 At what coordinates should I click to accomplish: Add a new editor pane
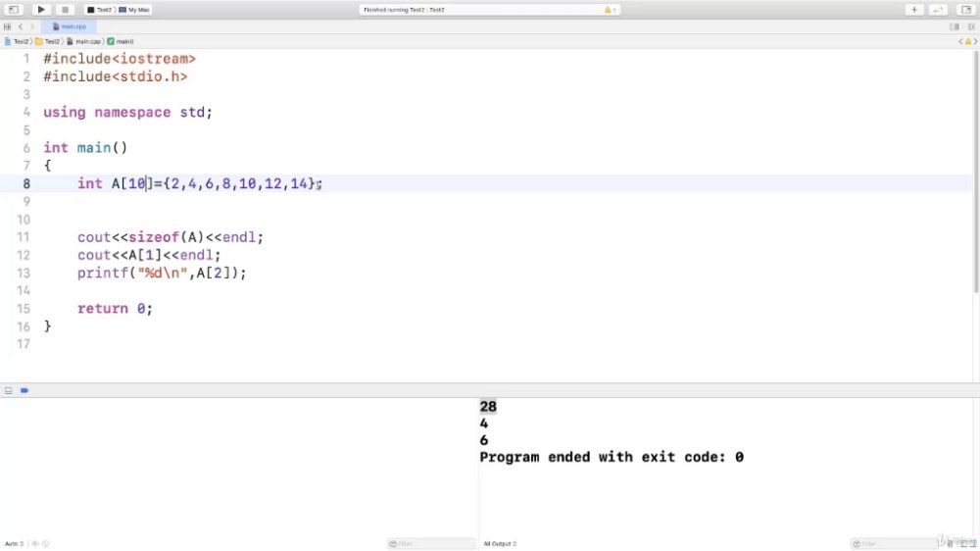[x=970, y=26]
